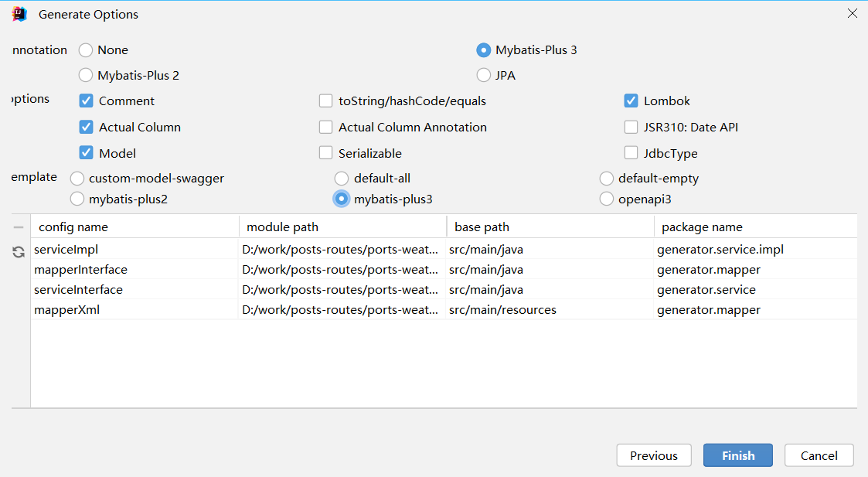Select the serviceImpl config row
Screen dimensions: 868x477
[444, 249]
